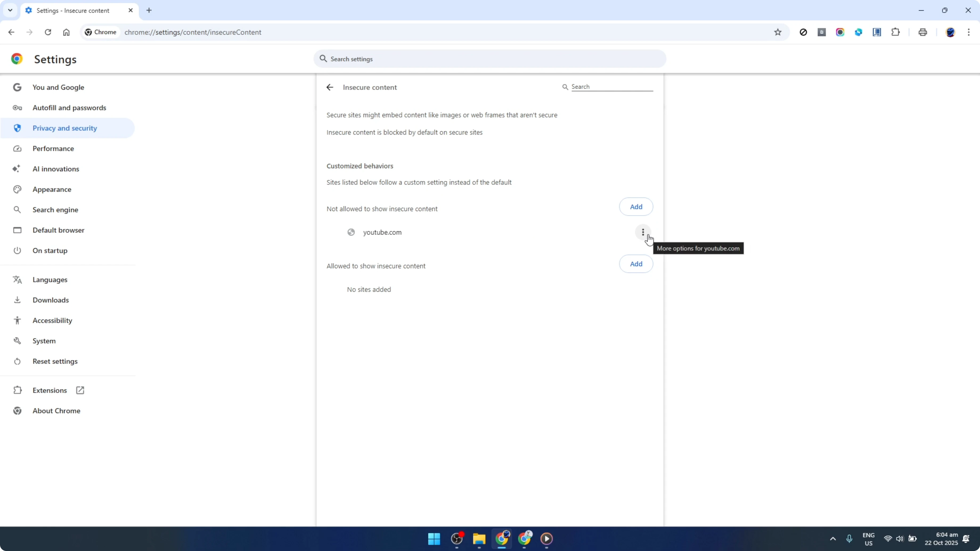Select Privacy and security in the sidebar
The height and width of the screenshot is (551, 980).
[x=65, y=128]
